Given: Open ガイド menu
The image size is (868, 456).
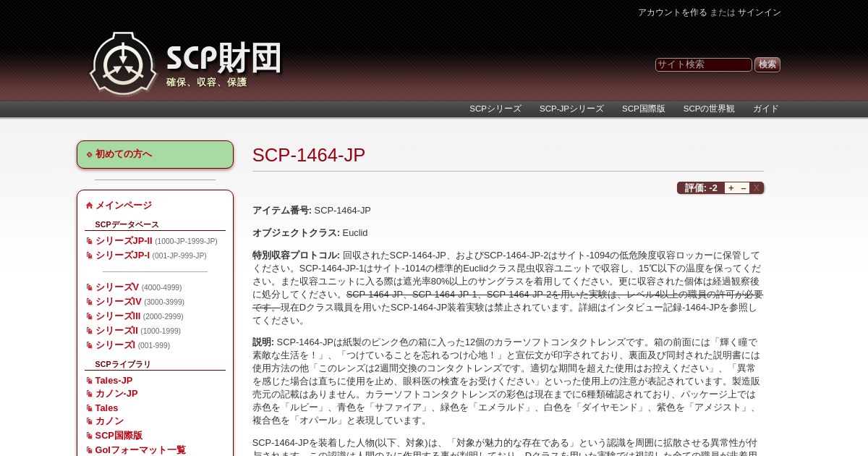Looking at the screenshot, I should 766,109.
